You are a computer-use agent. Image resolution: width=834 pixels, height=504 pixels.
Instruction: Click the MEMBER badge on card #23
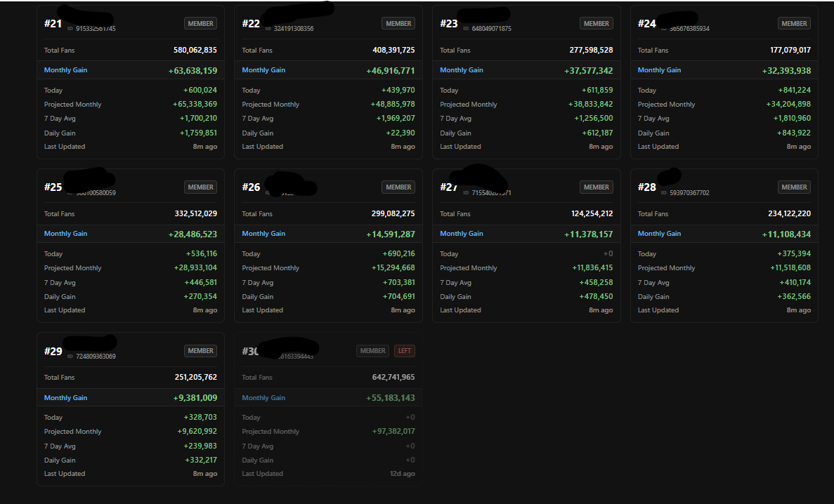pos(597,23)
